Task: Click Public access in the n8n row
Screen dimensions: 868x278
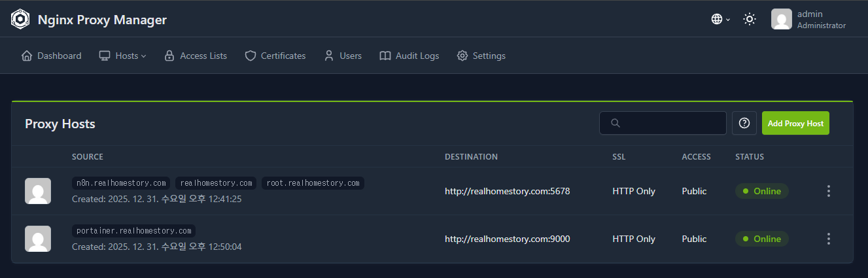Action: tap(694, 191)
